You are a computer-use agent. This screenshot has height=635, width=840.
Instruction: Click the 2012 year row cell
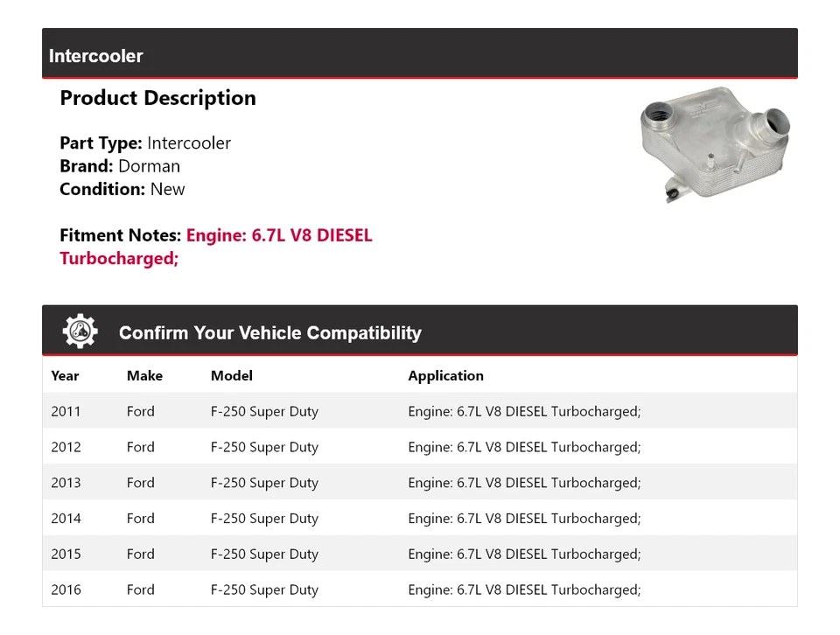[66, 447]
